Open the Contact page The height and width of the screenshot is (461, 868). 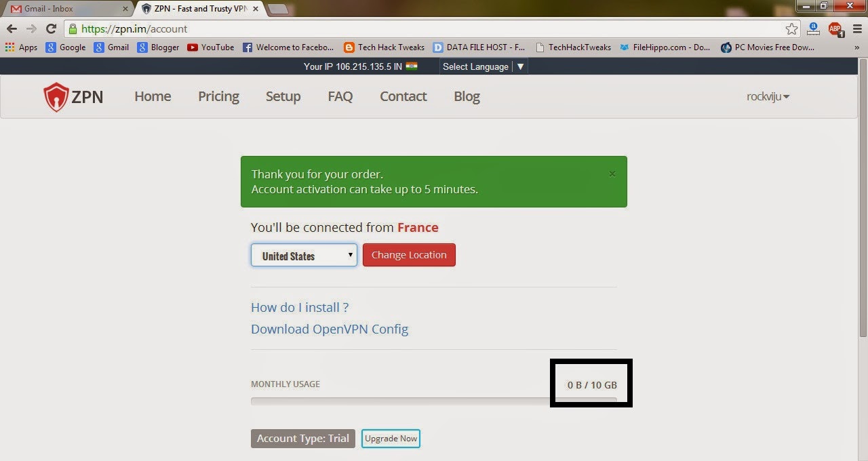tap(403, 96)
